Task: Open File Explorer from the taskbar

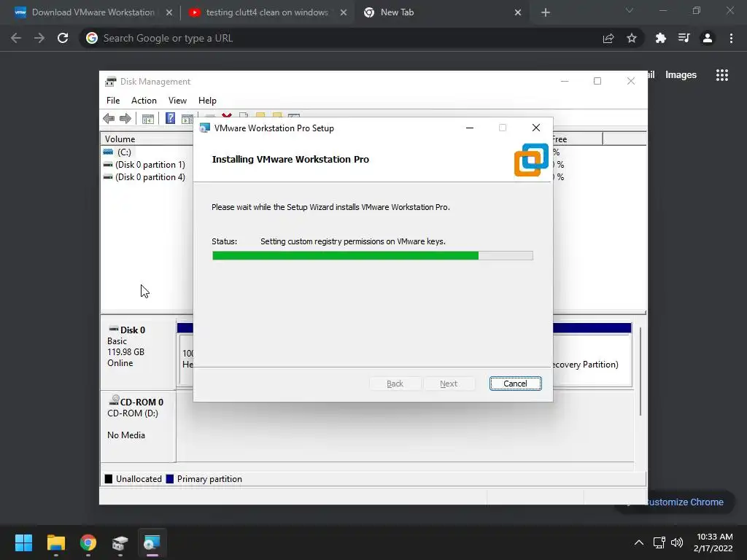Action: click(x=55, y=542)
